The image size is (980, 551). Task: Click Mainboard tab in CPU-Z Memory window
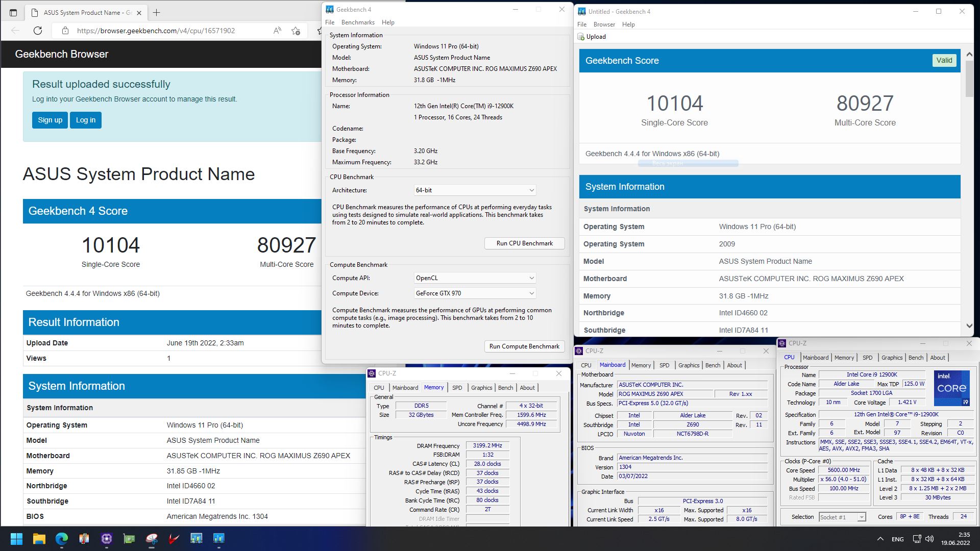point(405,388)
